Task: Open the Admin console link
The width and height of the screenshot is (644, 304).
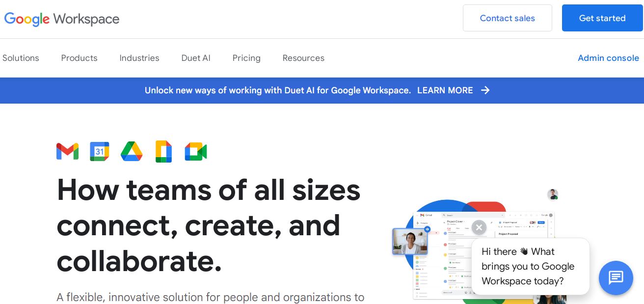Action: tap(608, 58)
